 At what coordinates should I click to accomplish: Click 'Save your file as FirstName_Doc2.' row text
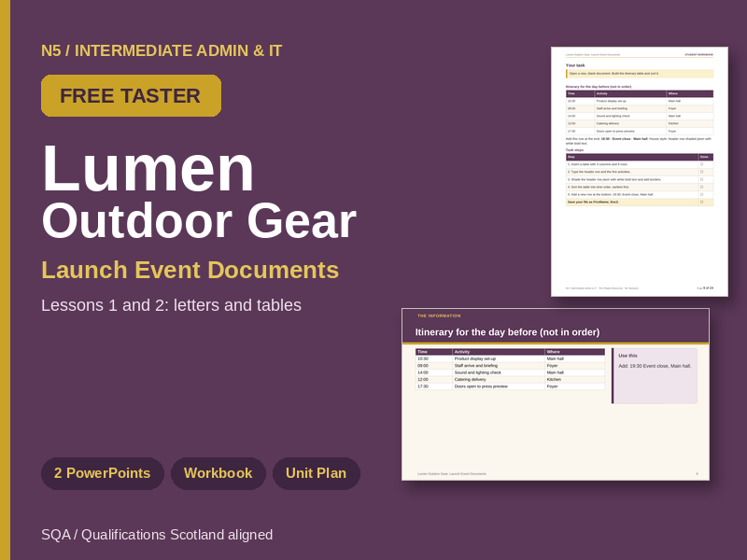(x=593, y=202)
